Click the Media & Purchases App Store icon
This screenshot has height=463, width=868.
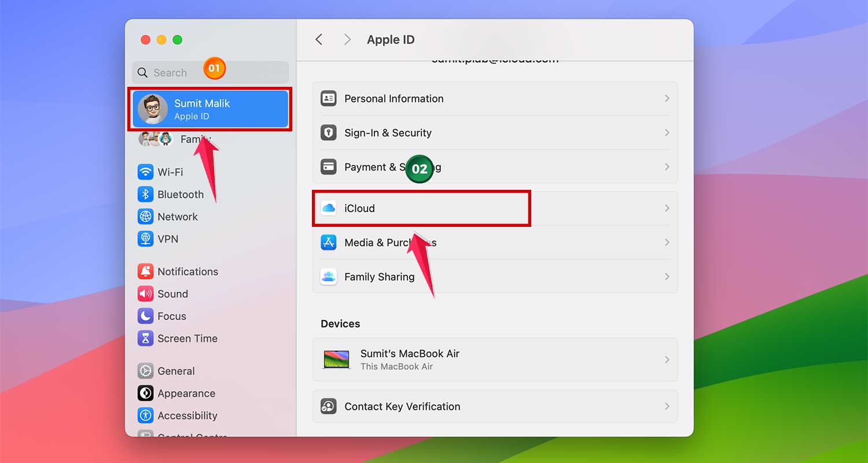click(x=329, y=242)
